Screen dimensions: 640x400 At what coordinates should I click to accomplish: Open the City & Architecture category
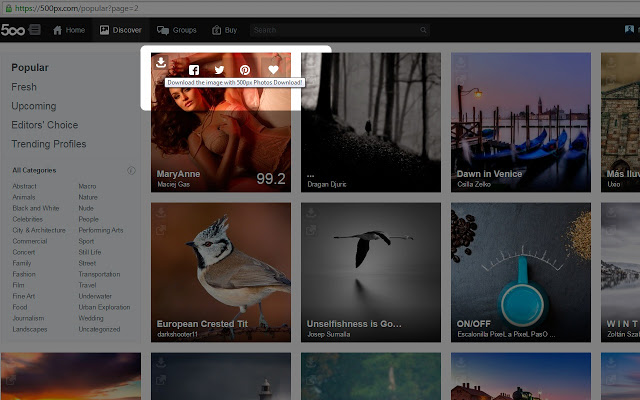39,230
